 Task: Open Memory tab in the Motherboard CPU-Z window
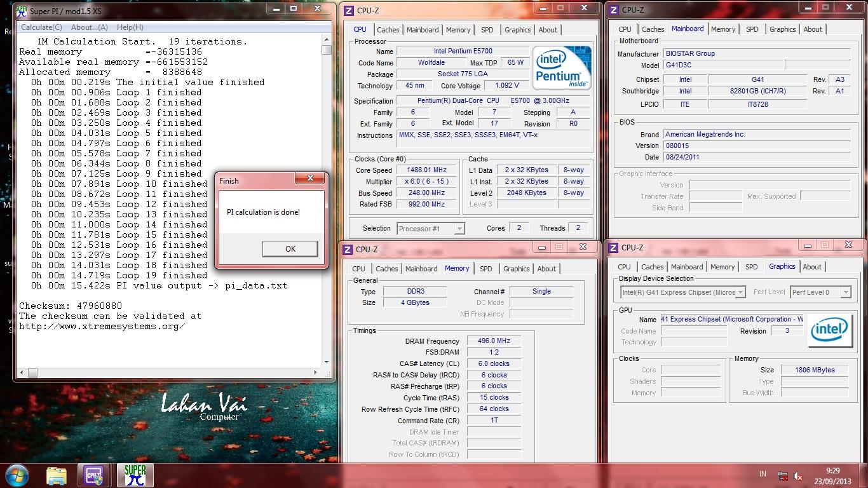(x=722, y=29)
